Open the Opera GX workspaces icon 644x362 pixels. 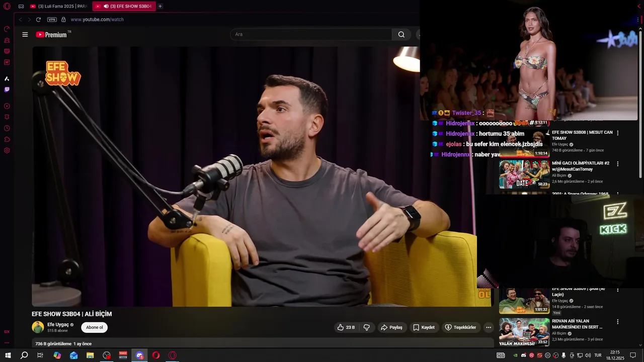pos(21,7)
